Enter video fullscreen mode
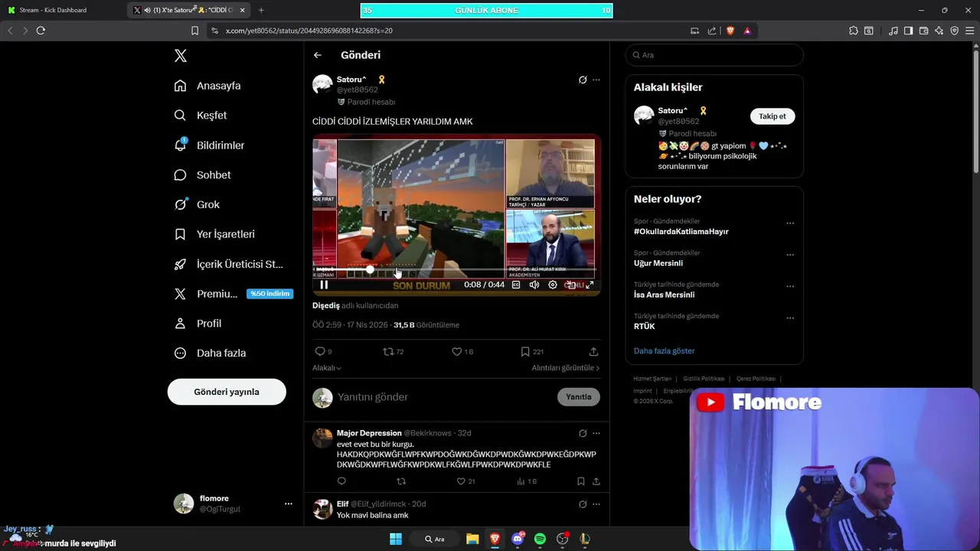The width and height of the screenshot is (980, 551). click(x=590, y=285)
